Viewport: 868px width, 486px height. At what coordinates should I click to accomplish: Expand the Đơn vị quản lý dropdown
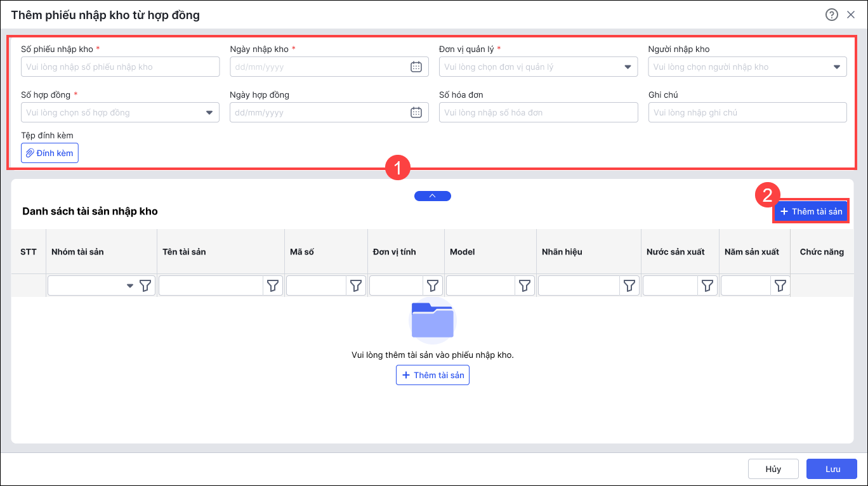coord(628,67)
